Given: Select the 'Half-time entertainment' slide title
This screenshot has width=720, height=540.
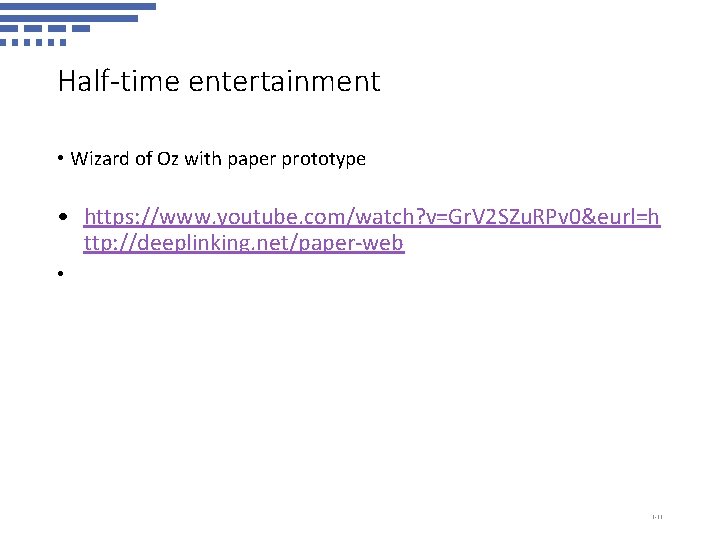Looking at the screenshot, I should [x=219, y=81].
